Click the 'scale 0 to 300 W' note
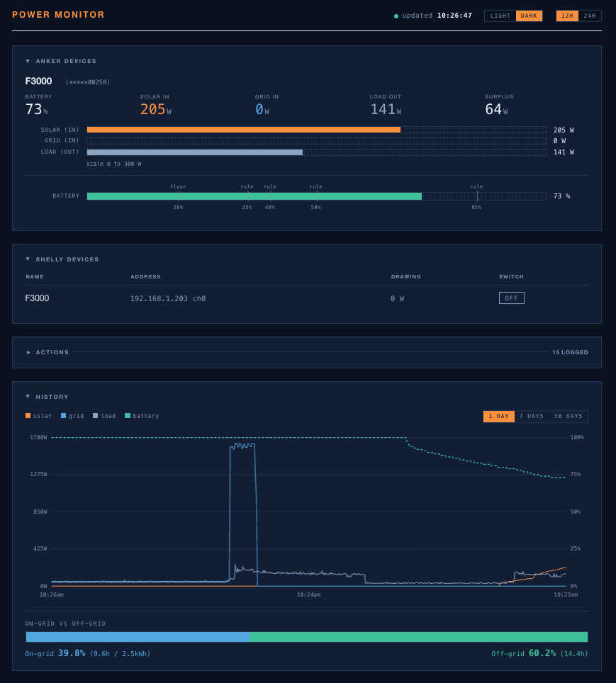Image resolution: width=616 pixels, height=683 pixels. click(x=114, y=164)
